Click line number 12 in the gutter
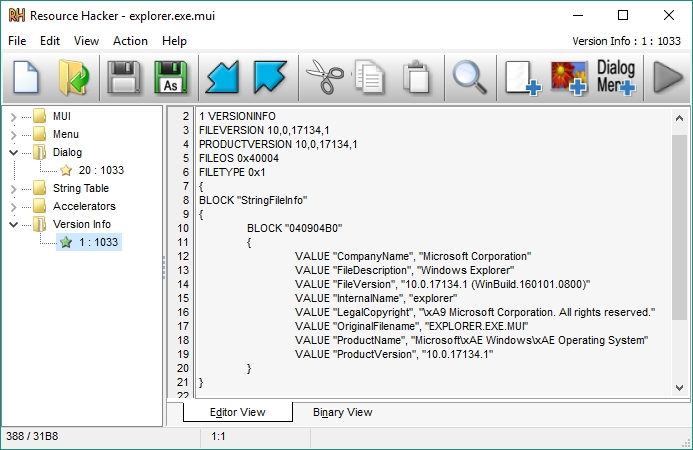 point(183,256)
